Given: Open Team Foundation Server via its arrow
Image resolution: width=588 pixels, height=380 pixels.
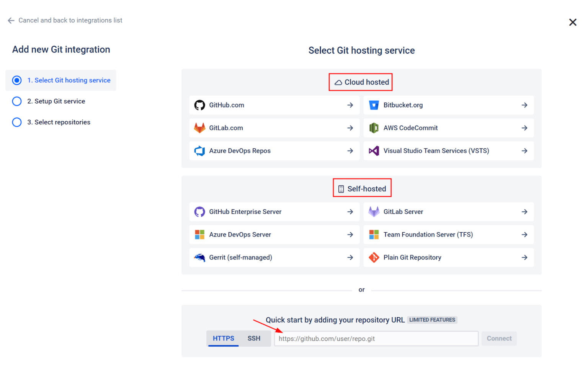Looking at the screenshot, I should [524, 235].
